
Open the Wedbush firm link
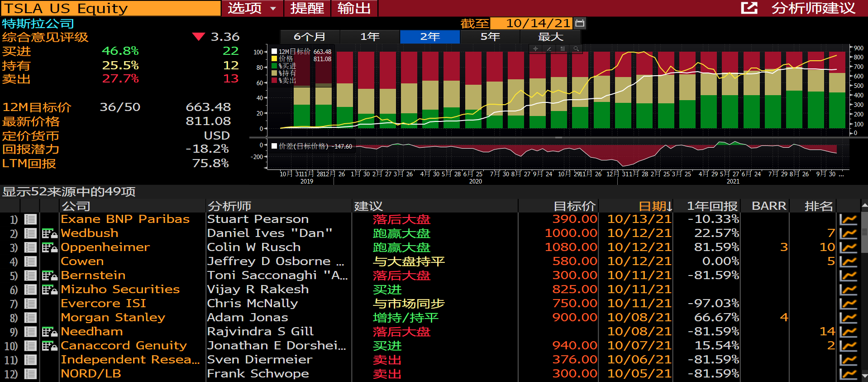[90, 233]
